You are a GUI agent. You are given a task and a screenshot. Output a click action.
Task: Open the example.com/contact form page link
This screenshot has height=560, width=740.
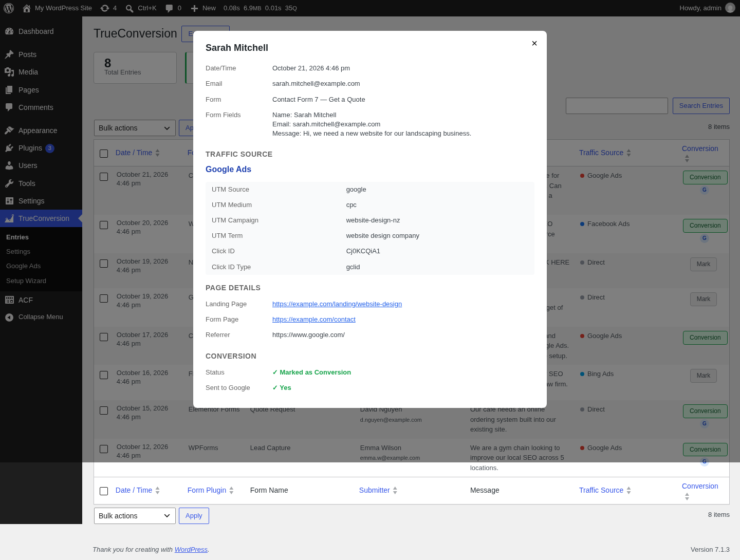pyautogui.click(x=314, y=320)
